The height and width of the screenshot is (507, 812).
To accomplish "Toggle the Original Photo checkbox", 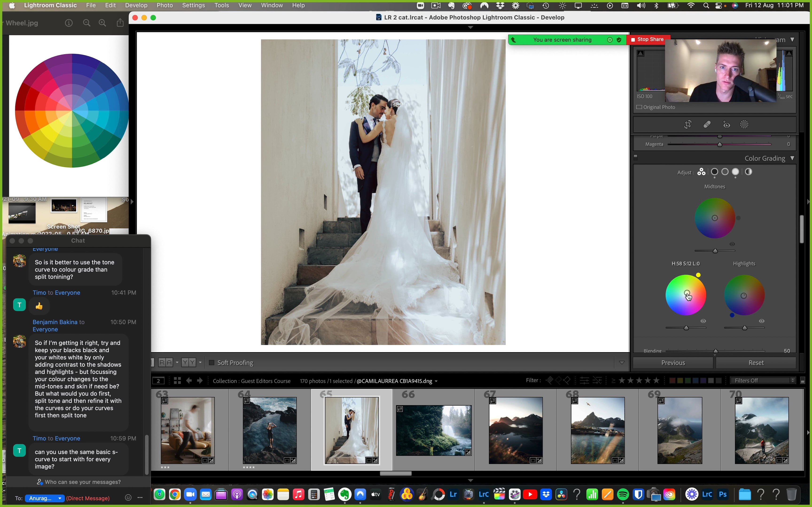I will click(x=640, y=107).
